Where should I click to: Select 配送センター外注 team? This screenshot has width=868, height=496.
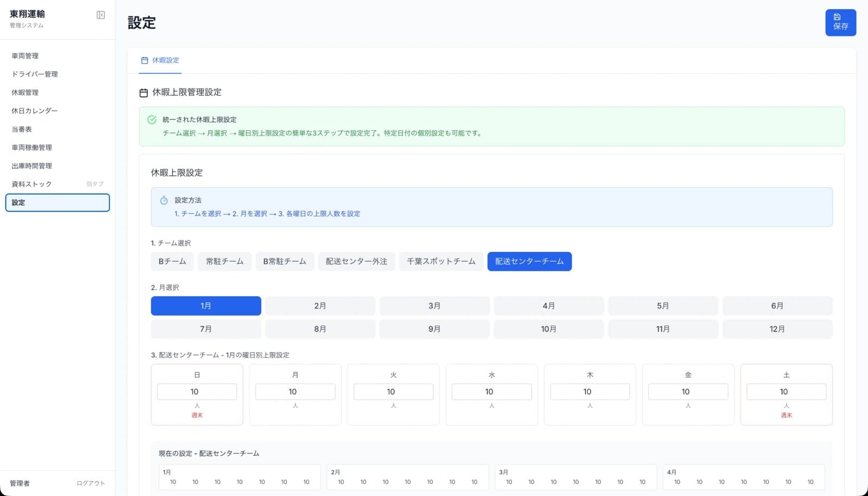(x=356, y=262)
